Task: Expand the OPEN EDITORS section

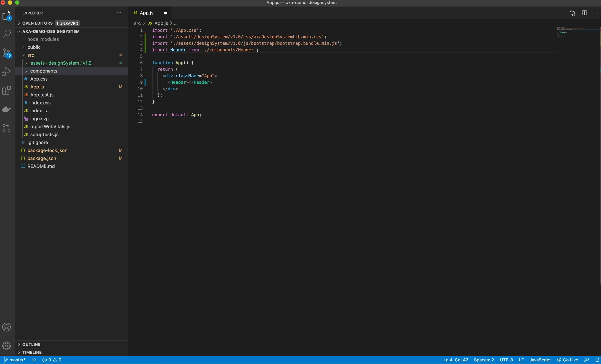Action: (37, 23)
